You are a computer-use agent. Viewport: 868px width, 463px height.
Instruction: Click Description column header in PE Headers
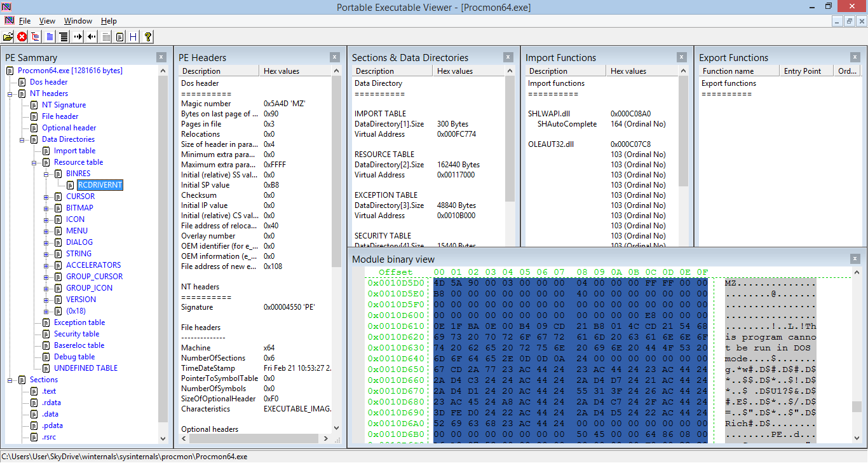[x=218, y=71]
